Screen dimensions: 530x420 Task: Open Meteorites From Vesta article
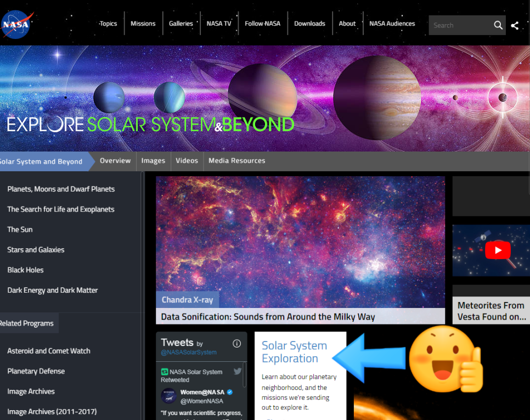tap(492, 311)
